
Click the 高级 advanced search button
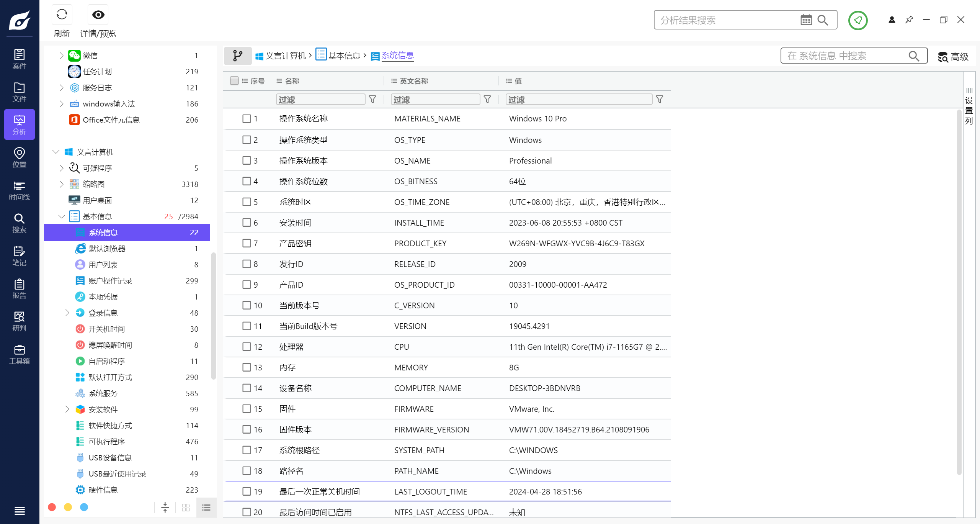click(x=953, y=57)
